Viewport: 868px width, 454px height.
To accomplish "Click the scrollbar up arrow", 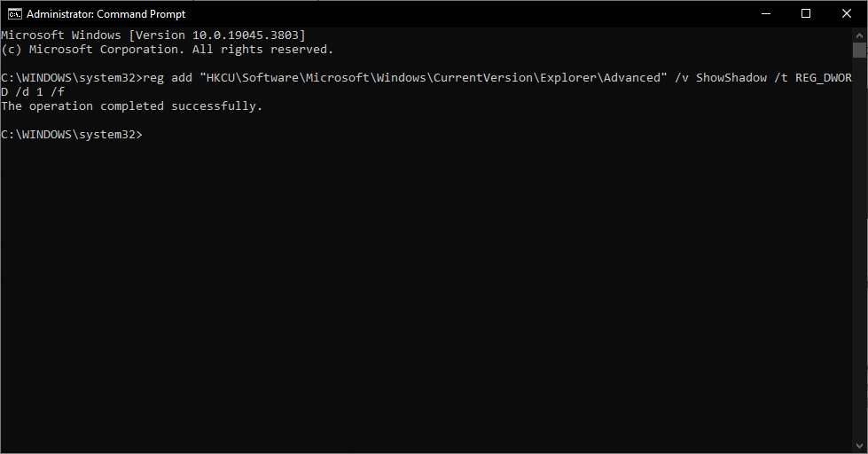I will click(x=859, y=35).
